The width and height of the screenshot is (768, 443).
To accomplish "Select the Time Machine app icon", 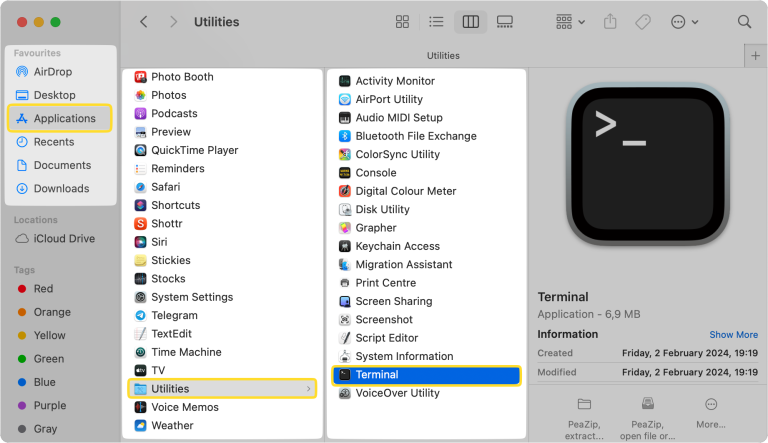I will 141,352.
